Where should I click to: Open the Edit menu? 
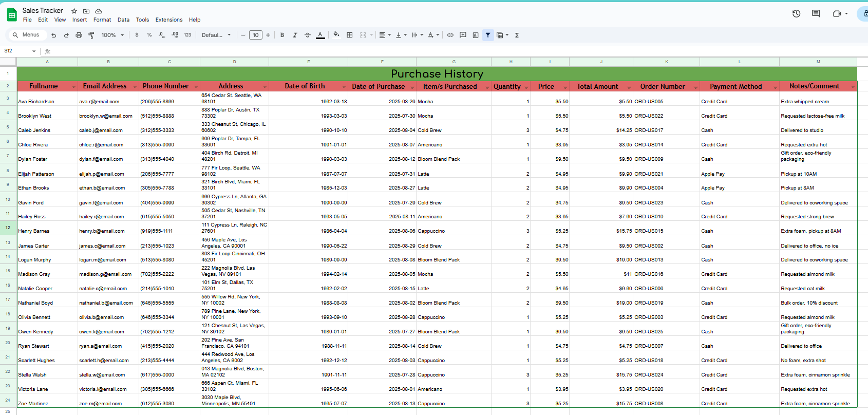pos(43,20)
